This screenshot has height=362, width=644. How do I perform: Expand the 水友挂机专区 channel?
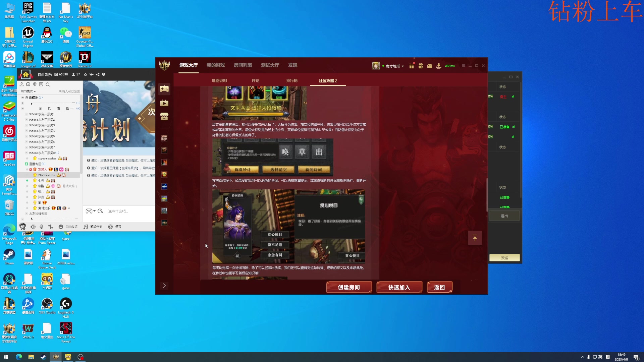coord(26,214)
